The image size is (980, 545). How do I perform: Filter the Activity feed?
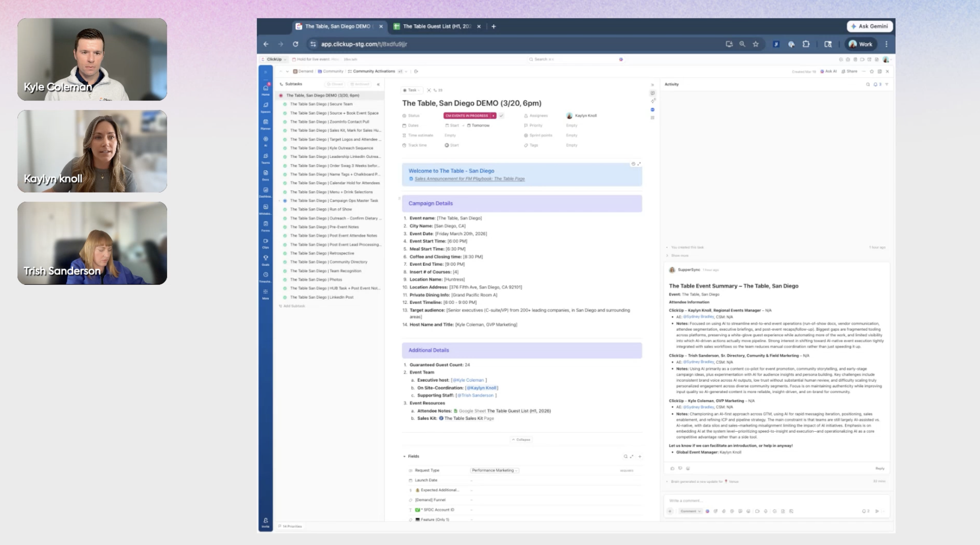pos(887,84)
